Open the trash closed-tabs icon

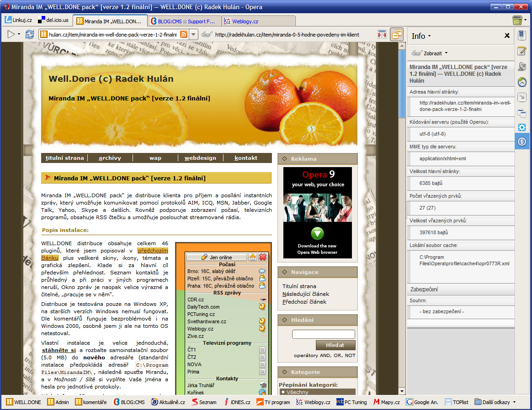coord(517,21)
